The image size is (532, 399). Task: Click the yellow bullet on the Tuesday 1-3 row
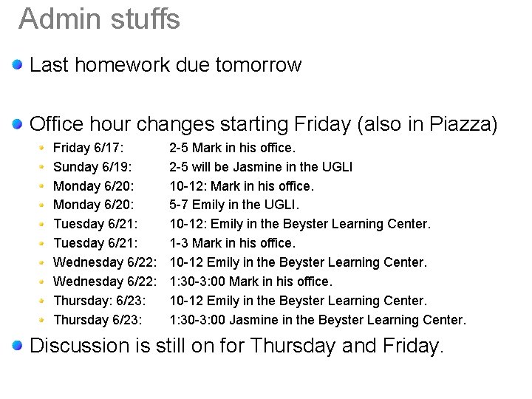pos(44,243)
